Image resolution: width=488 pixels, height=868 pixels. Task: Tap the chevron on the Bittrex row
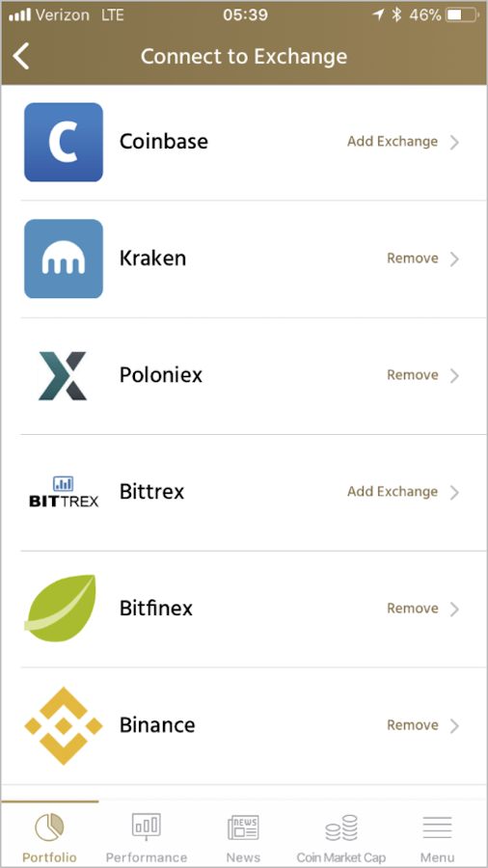tap(454, 492)
